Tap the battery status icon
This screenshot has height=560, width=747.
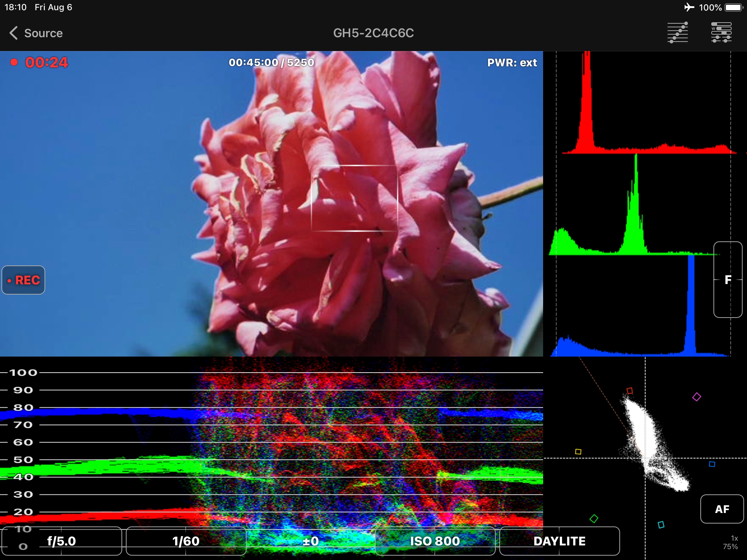734,7
